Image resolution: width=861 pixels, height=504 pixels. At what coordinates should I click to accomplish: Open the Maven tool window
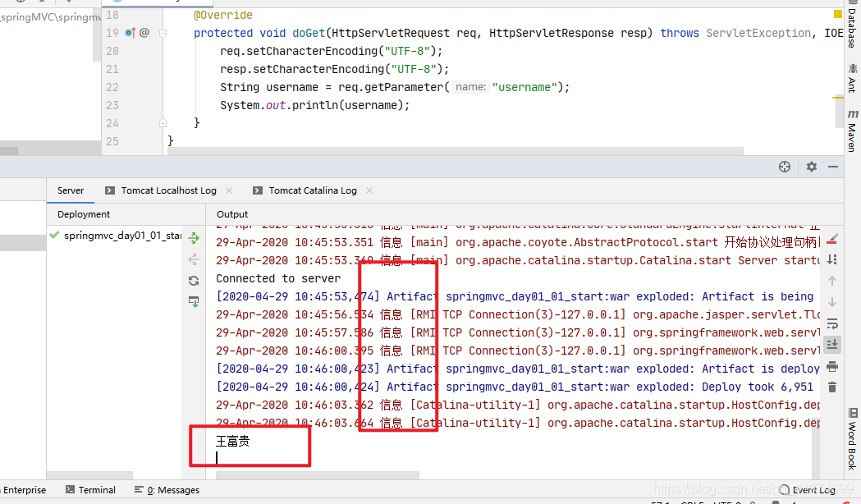[852, 131]
